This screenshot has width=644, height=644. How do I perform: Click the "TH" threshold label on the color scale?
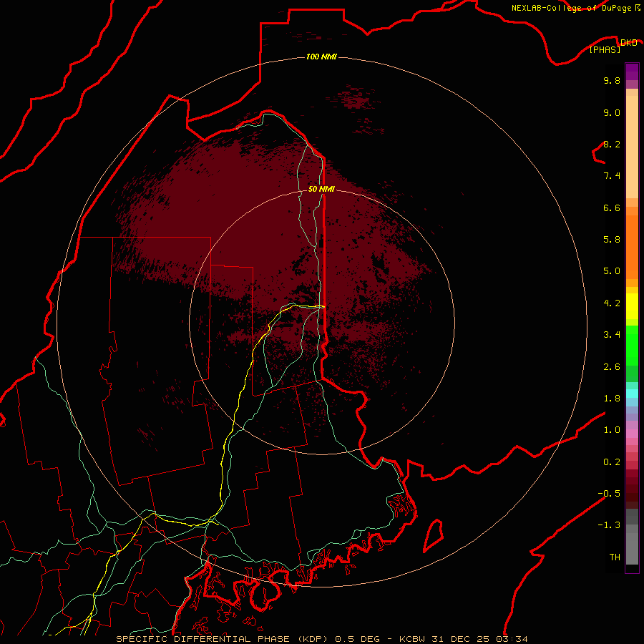(615, 557)
